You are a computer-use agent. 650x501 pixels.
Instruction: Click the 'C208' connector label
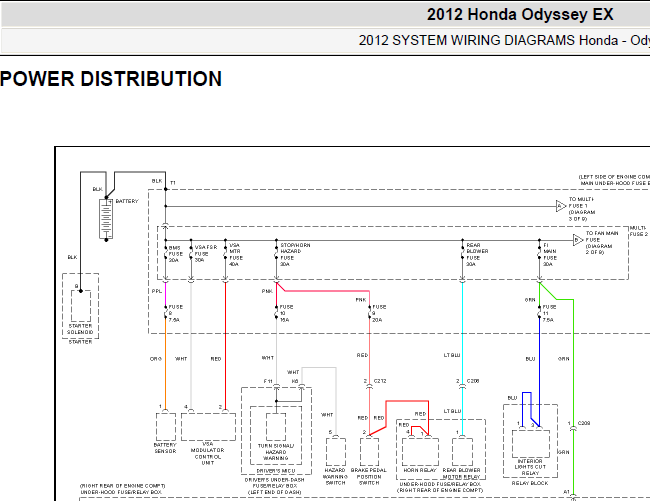click(473, 381)
